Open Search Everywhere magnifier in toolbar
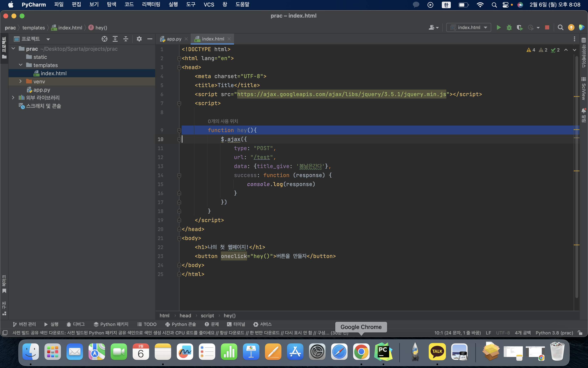 [561, 28]
